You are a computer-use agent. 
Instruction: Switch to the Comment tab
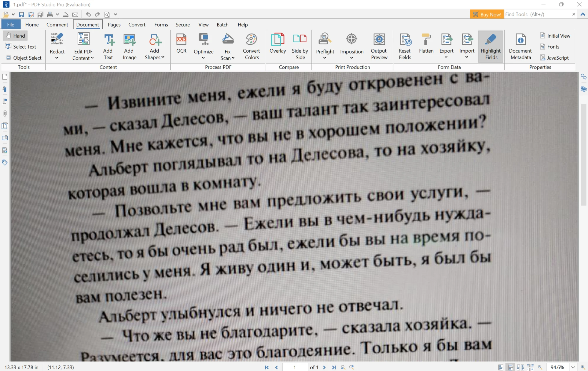click(x=57, y=24)
